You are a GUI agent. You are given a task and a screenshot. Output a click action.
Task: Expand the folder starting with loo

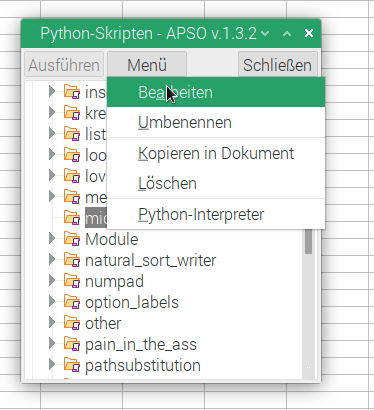(x=52, y=154)
